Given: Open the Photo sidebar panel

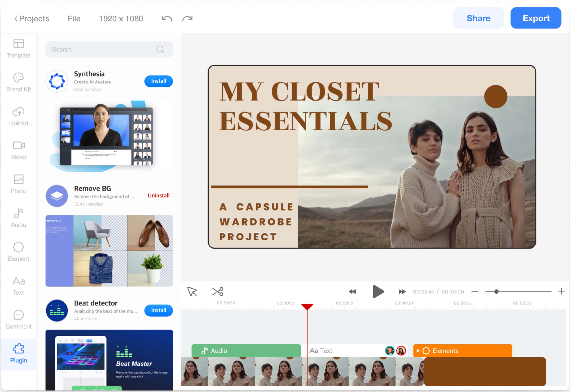Looking at the screenshot, I should (x=18, y=184).
